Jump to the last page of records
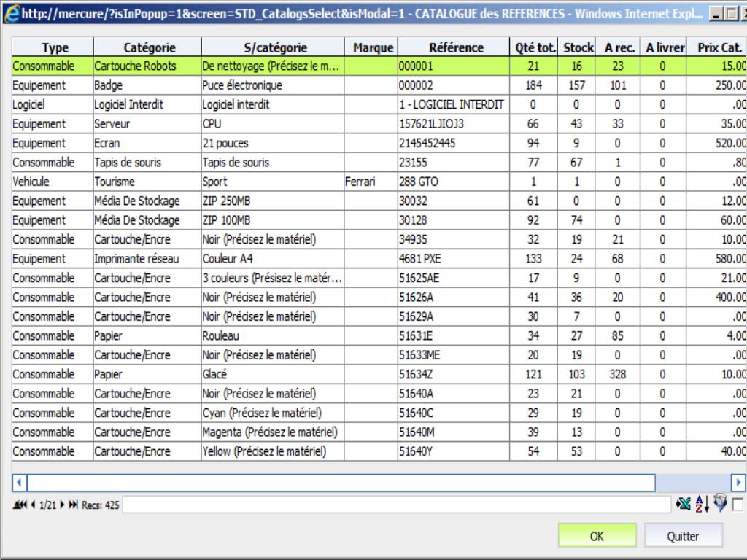Image resolution: width=747 pixels, height=560 pixels. (74, 505)
